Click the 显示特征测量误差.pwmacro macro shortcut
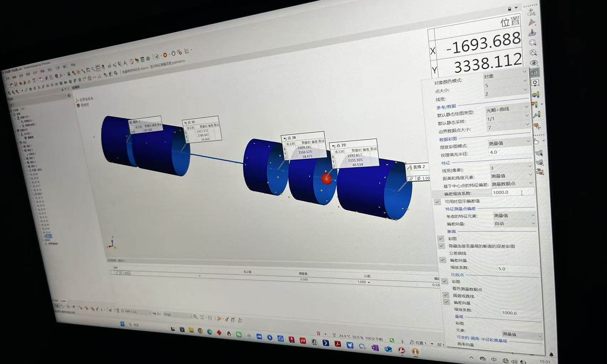607x364 pixels. coord(167,65)
